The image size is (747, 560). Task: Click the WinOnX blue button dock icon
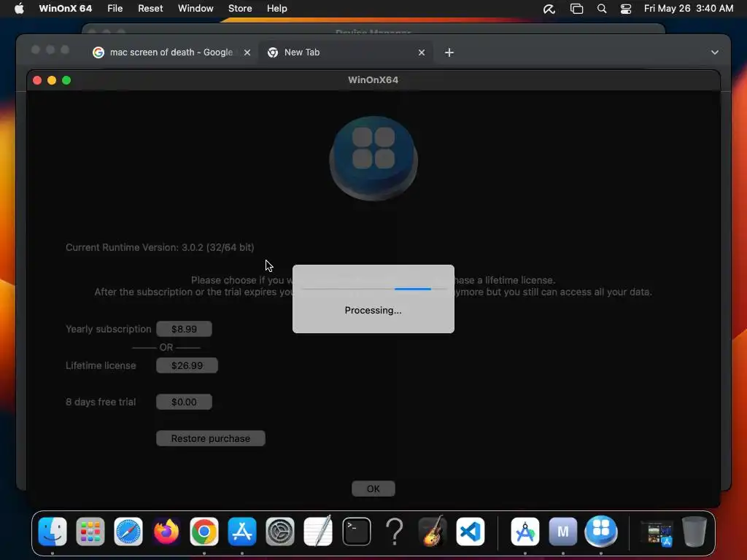[x=601, y=532]
